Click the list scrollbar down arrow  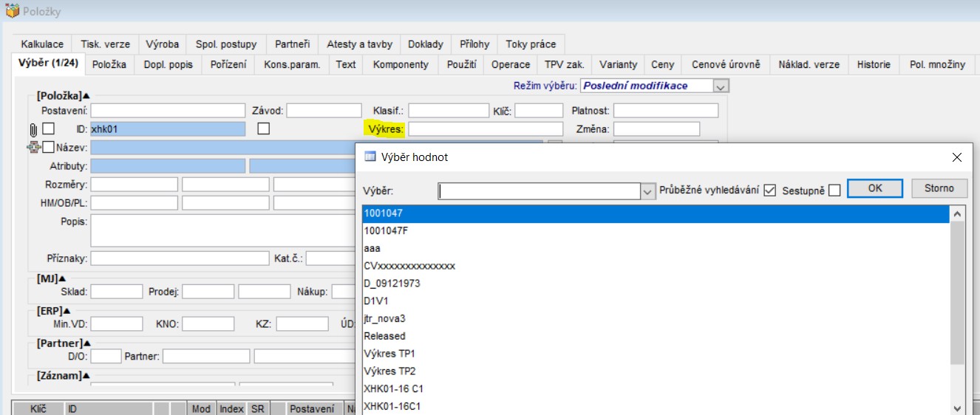pyautogui.click(x=957, y=408)
